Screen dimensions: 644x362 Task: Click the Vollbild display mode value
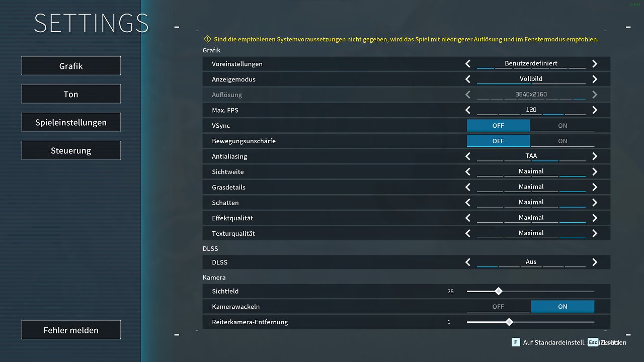pyautogui.click(x=531, y=79)
